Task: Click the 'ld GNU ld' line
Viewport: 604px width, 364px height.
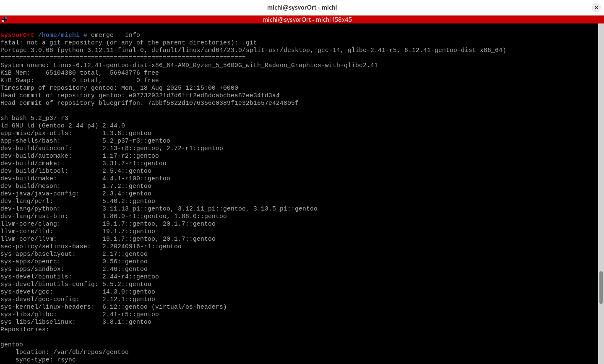Action: click(x=62, y=126)
